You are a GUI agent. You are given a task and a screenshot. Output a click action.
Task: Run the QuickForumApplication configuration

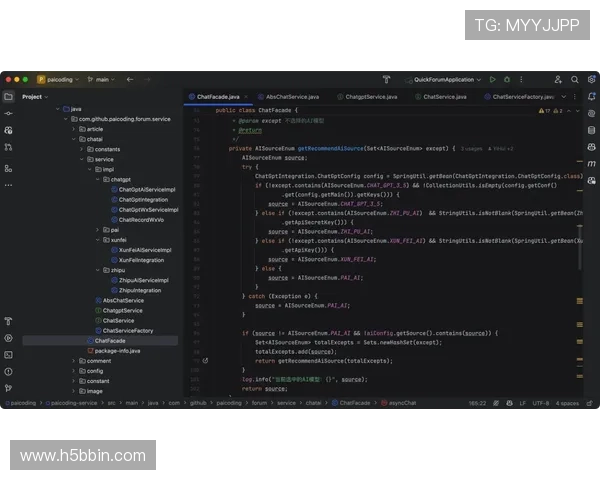492,79
